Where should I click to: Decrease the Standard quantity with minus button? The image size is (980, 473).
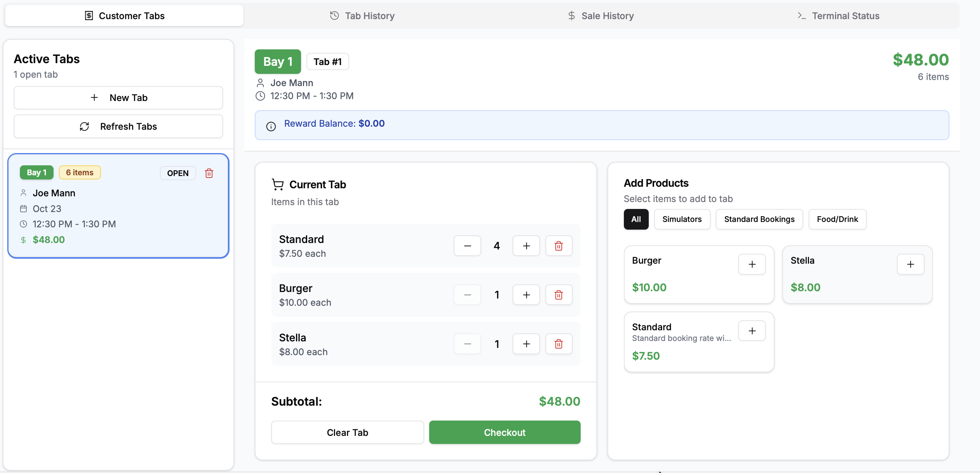point(467,246)
